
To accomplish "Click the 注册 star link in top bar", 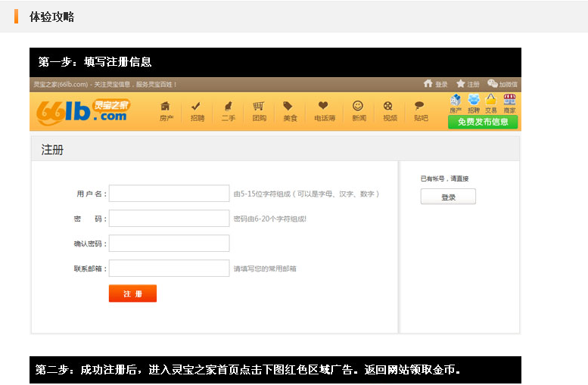I will point(468,84).
